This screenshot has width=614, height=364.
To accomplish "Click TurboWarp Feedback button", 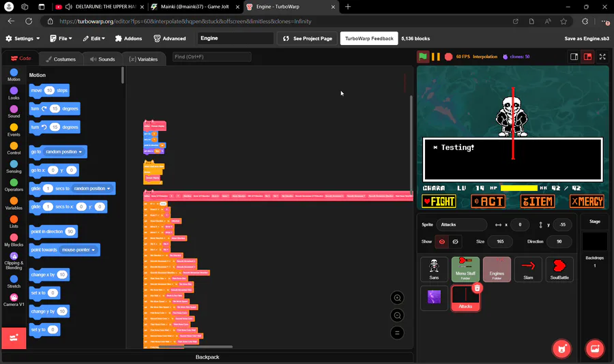I will 369,38.
